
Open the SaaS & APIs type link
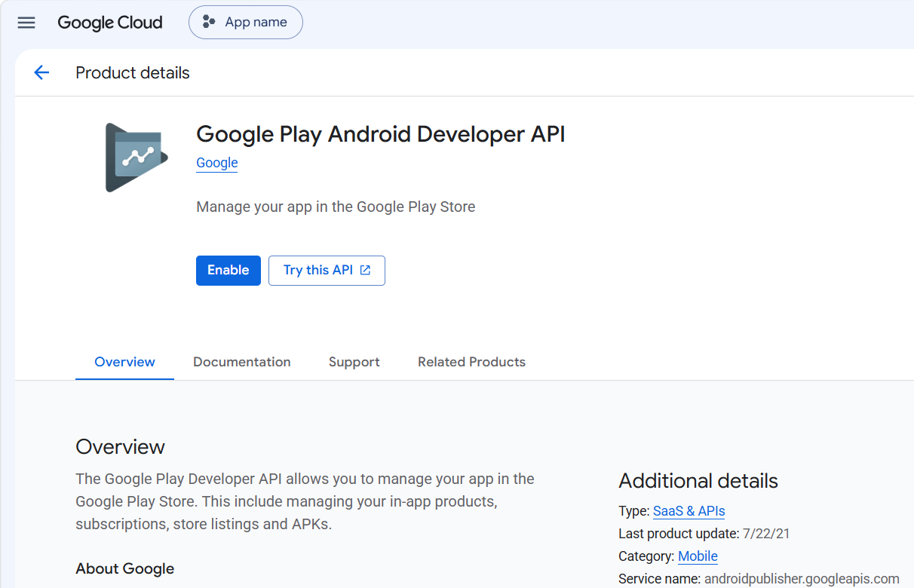pos(689,511)
